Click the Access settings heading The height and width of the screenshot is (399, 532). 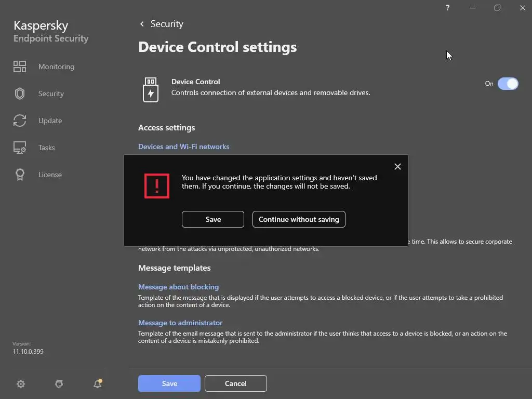(x=167, y=128)
